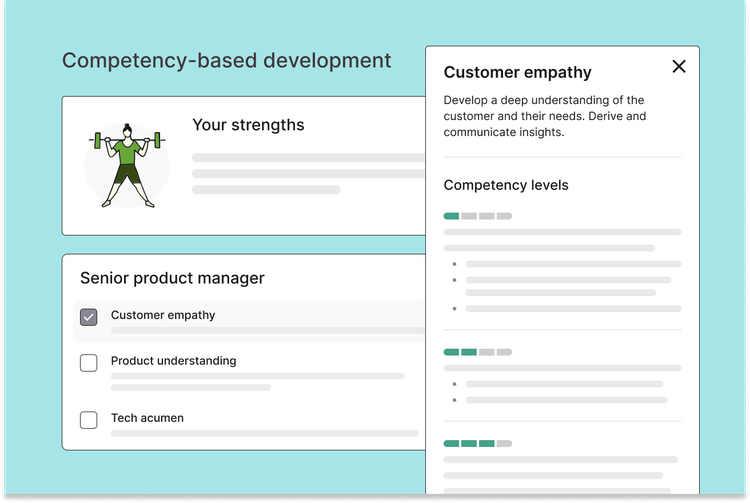Click the barbell above the weightlifter's head

[x=127, y=140]
